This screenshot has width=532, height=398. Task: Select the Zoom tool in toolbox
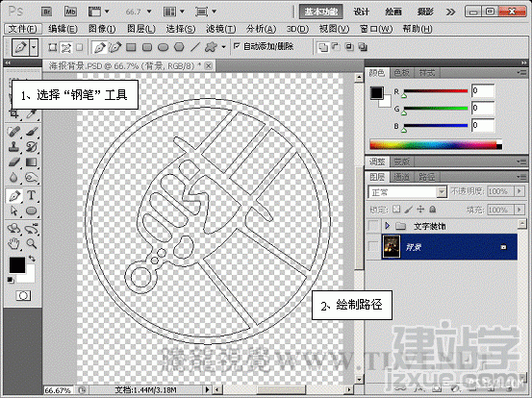coord(32,243)
